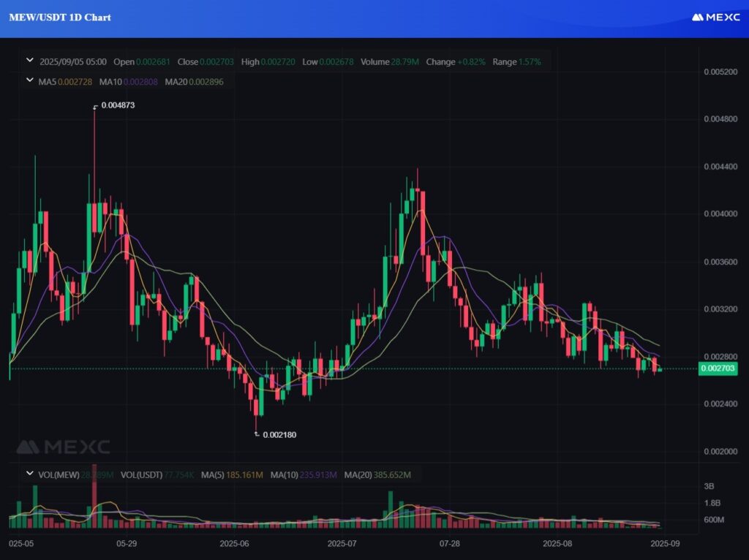Click the tallest red volume bar
Image resolution: width=749 pixels, height=560 pixels.
click(94, 496)
